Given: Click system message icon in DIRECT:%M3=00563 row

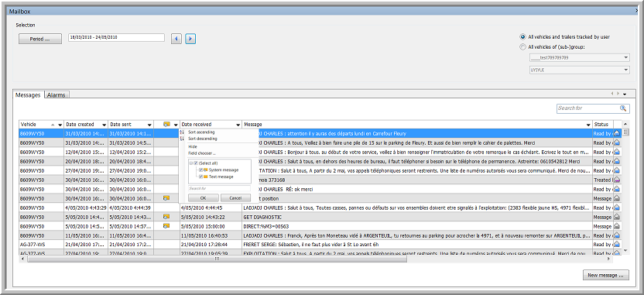Looking at the screenshot, I should (166, 226).
